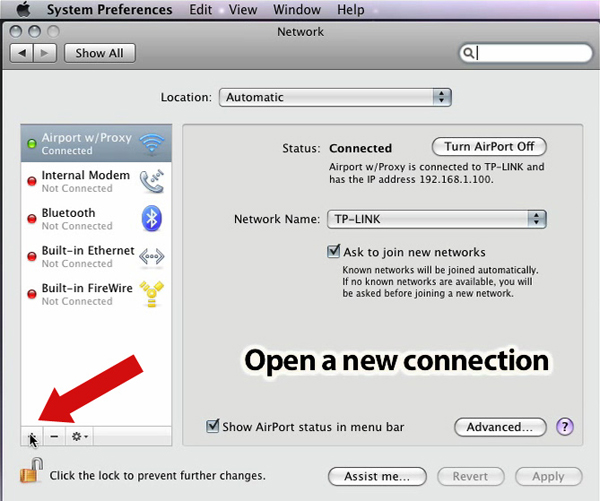The height and width of the screenshot is (501, 600).
Task: Toggle Show AirPort status in menu bar
Action: click(x=212, y=427)
